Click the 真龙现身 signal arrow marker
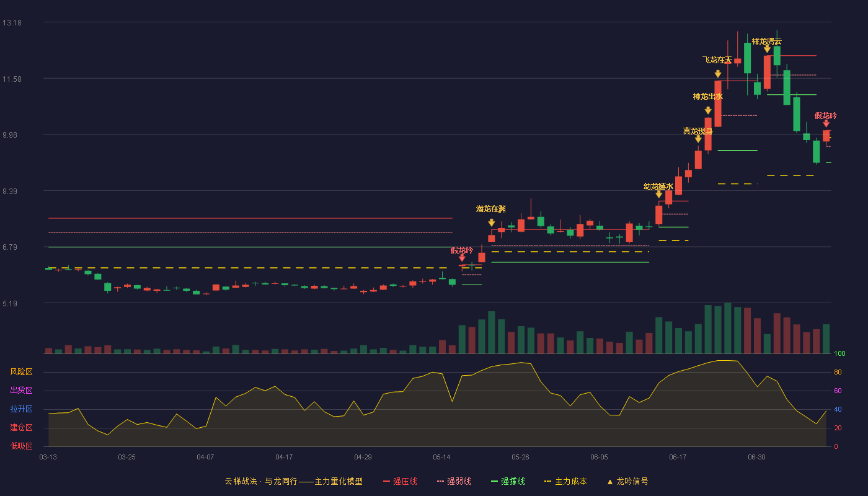 click(x=698, y=139)
